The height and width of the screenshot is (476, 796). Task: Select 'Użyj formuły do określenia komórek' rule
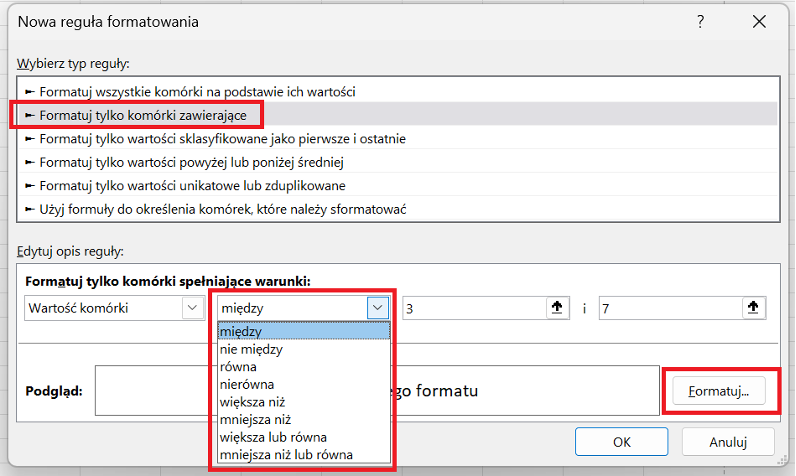(222, 208)
